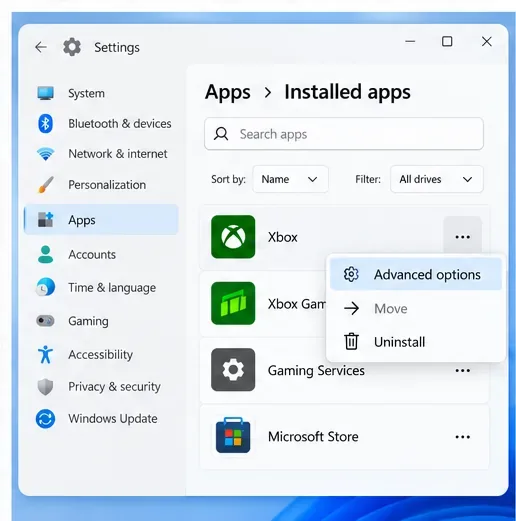Viewport: 516px width, 521px height.
Task: Click the Search apps input field
Action: (344, 134)
